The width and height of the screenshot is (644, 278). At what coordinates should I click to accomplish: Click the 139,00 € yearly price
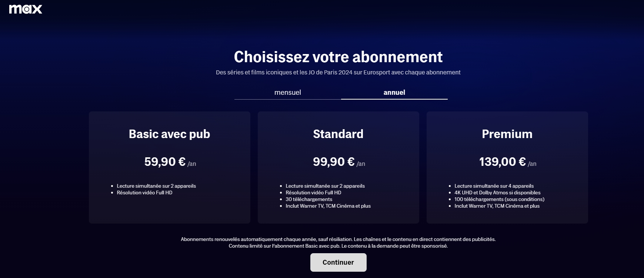(503, 162)
